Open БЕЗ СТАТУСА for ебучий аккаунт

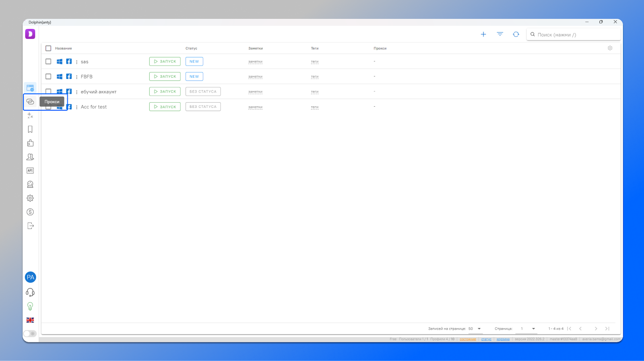[x=203, y=91]
